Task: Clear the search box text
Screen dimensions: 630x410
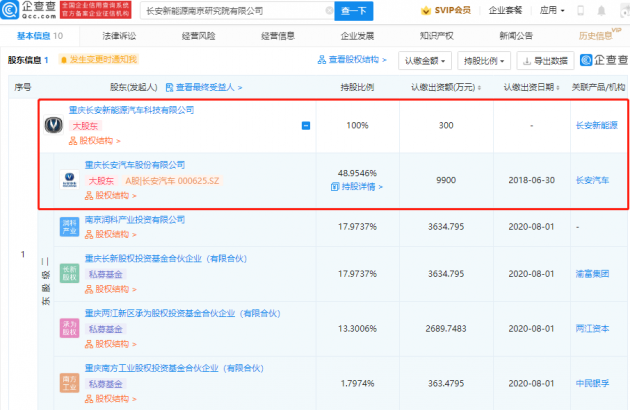Action: coord(329,10)
